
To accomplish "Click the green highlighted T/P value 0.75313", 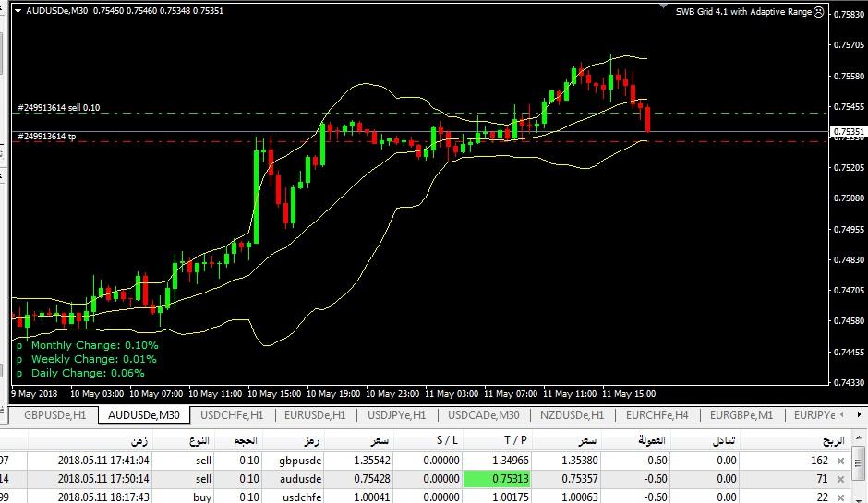I will coord(497,479).
